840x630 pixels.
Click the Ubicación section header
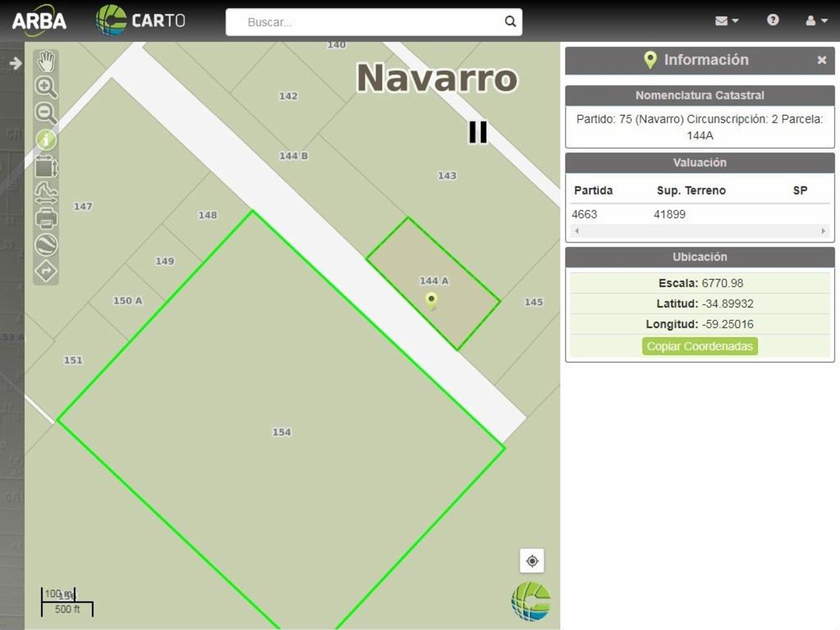(700, 257)
